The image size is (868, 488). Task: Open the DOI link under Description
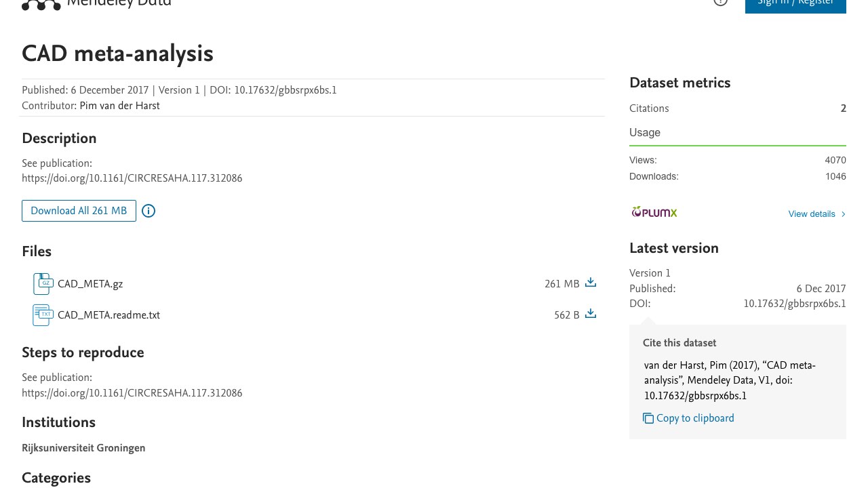132,178
